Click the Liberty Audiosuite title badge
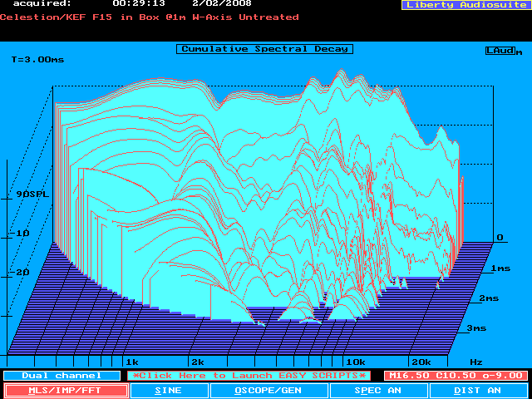The image size is (532, 399). pyautogui.click(x=465, y=5)
